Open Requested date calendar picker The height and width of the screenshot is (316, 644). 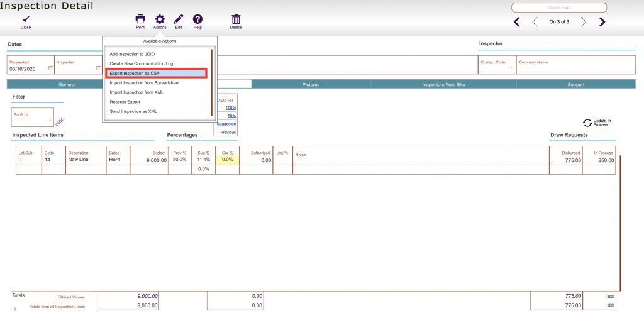click(x=51, y=68)
